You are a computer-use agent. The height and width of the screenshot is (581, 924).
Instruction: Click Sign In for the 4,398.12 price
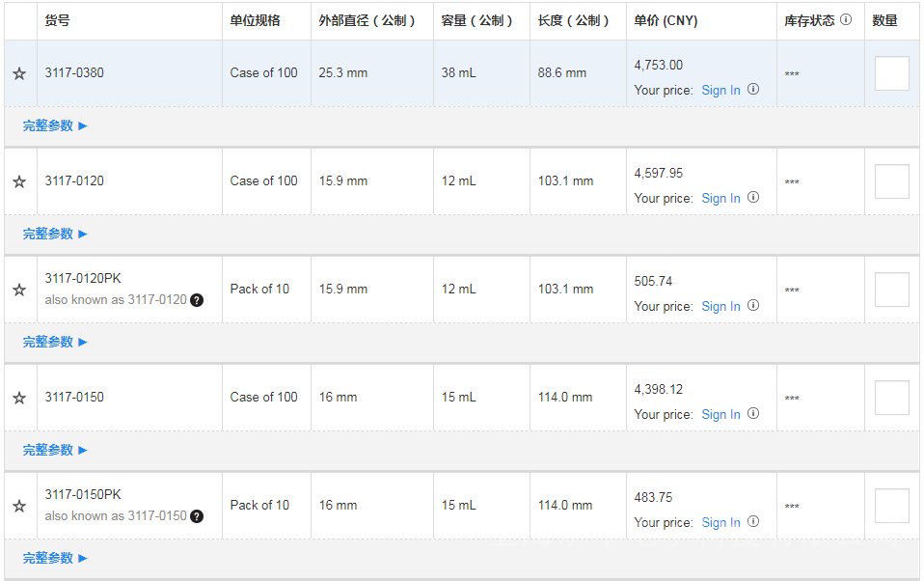(720, 415)
